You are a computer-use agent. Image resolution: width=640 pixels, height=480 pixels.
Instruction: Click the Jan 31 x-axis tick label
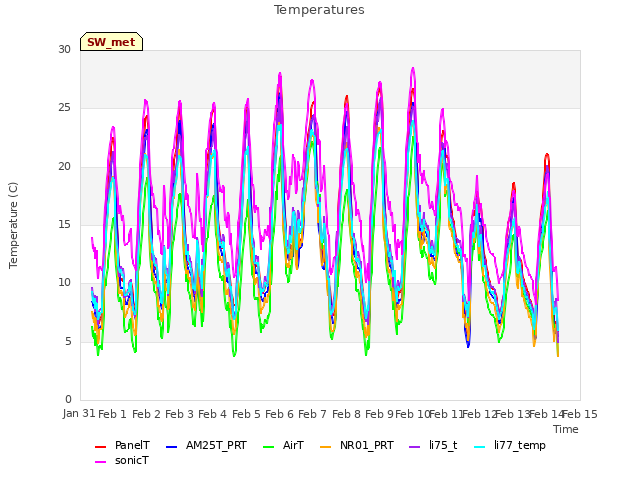pyautogui.click(x=79, y=413)
